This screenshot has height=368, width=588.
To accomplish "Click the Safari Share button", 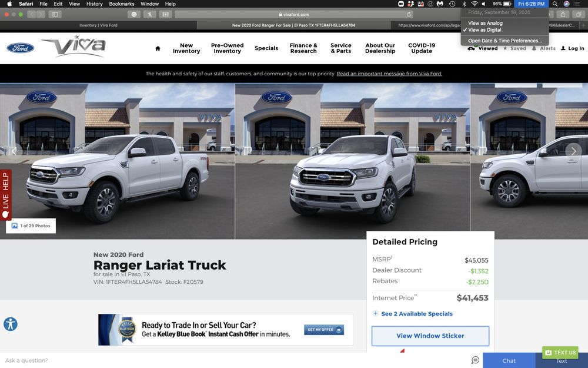I will coord(563,14).
